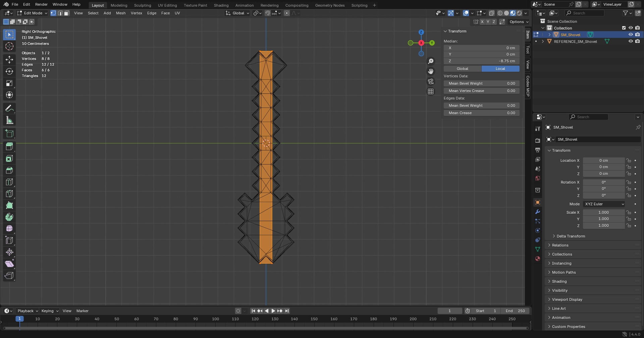Screen dimensions: 644x338
Task: Open the UV Editing workspace tab
Action: (x=167, y=5)
